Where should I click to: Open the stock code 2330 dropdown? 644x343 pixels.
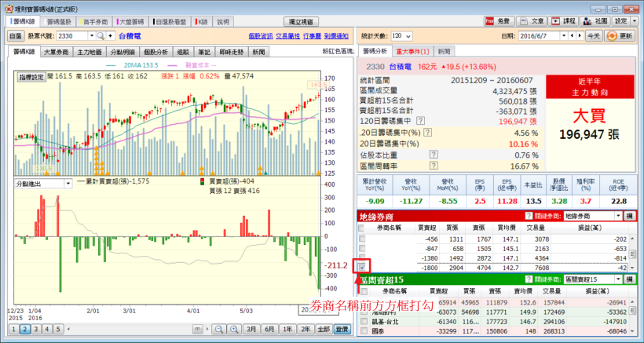coord(92,36)
